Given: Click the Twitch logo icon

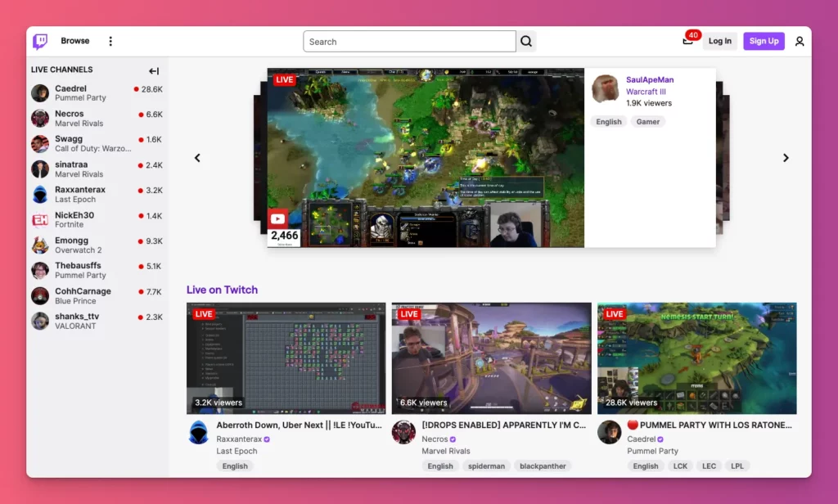Looking at the screenshot, I should coord(39,41).
